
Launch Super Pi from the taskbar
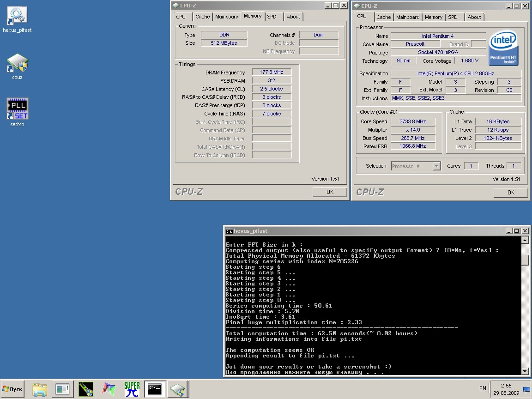(x=132, y=389)
